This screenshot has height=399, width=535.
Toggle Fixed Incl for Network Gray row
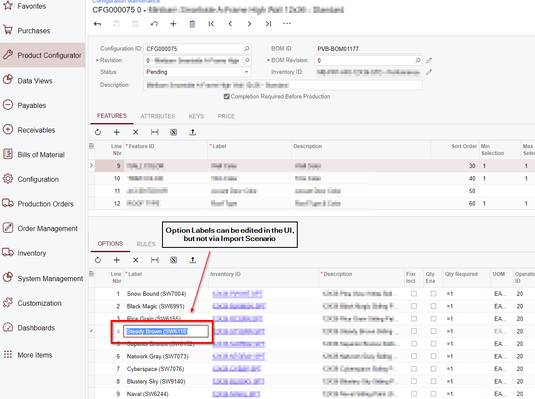[x=414, y=356]
